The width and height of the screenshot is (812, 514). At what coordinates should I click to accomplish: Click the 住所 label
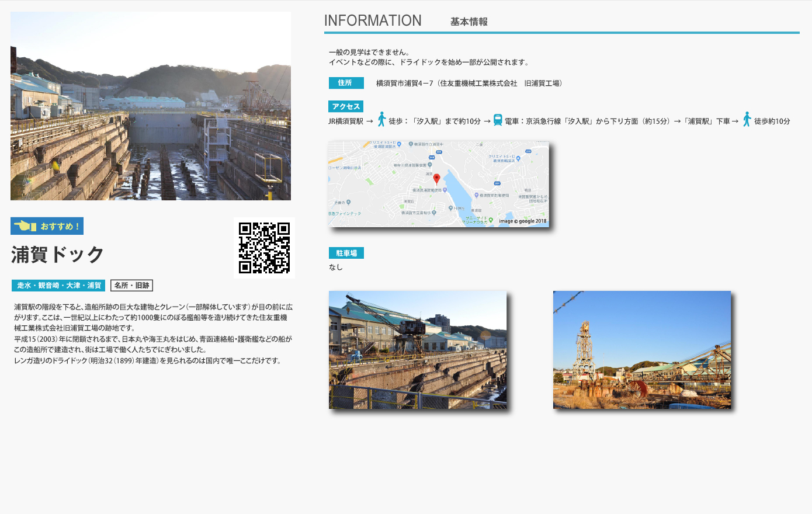point(346,83)
